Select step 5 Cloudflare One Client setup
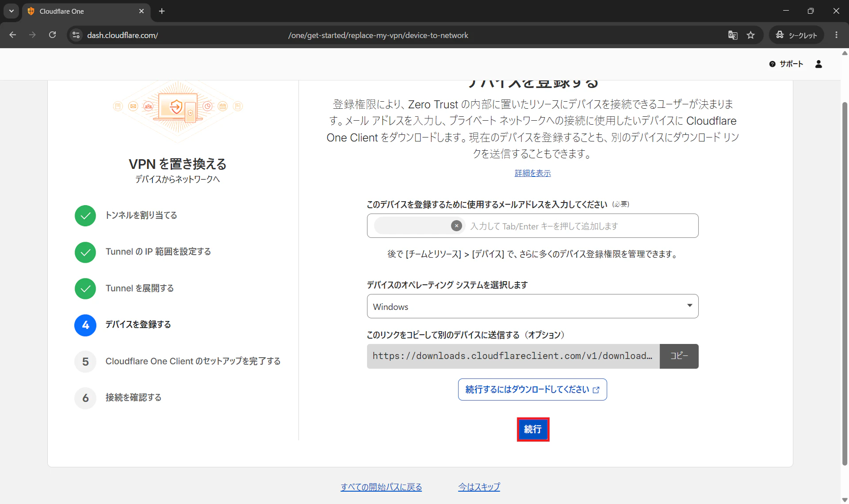The width and height of the screenshot is (849, 504). [193, 361]
